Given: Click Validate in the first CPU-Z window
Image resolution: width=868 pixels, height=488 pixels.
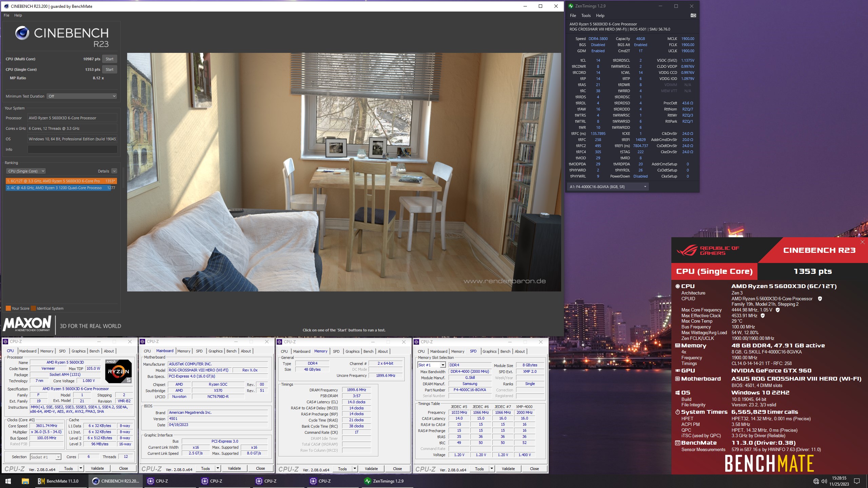Looking at the screenshot, I should point(97,468).
